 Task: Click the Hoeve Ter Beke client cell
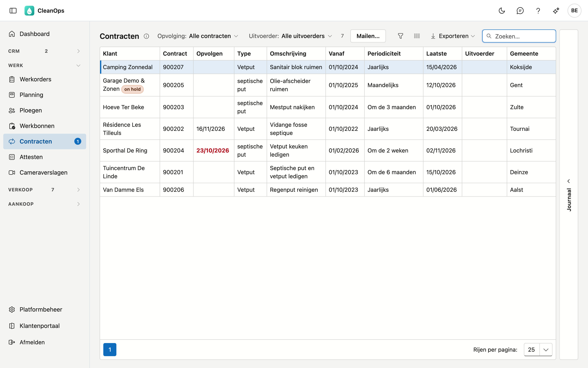pos(130,107)
